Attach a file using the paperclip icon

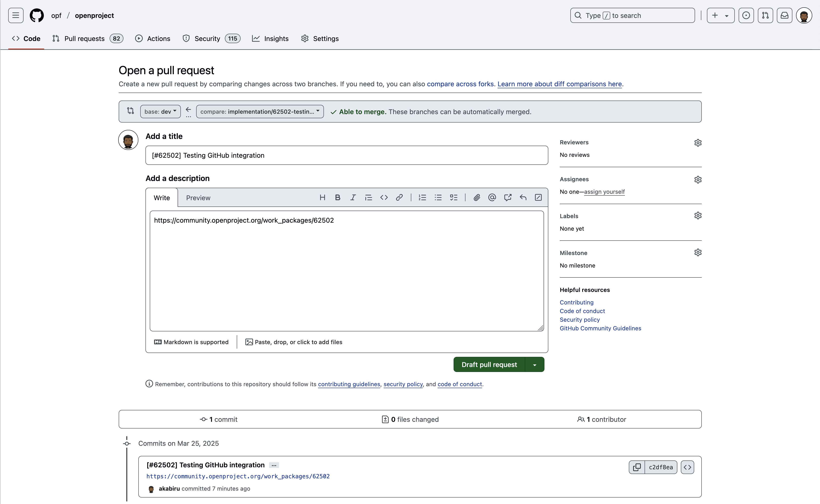pyautogui.click(x=476, y=197)
